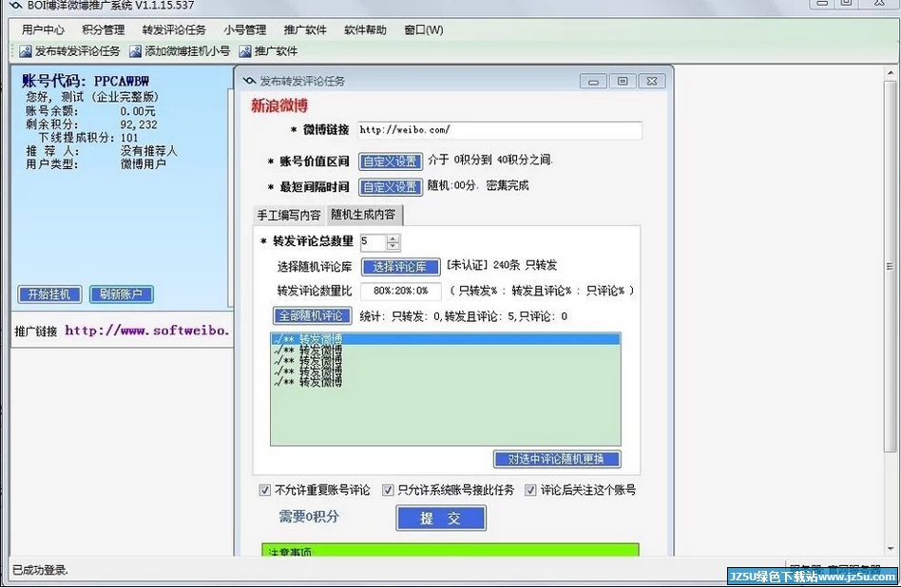The width and height of the screenshot is (901, 588).
Task: Submit the task with 提交 button
Action: [x=441, y=518]
